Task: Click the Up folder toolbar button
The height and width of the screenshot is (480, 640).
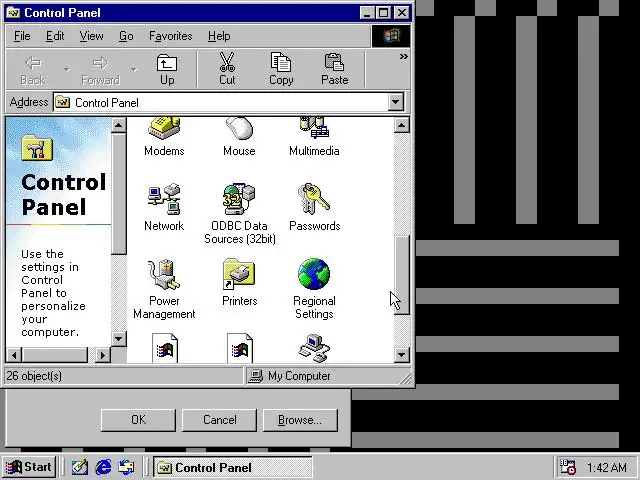Action: point(167,69)
